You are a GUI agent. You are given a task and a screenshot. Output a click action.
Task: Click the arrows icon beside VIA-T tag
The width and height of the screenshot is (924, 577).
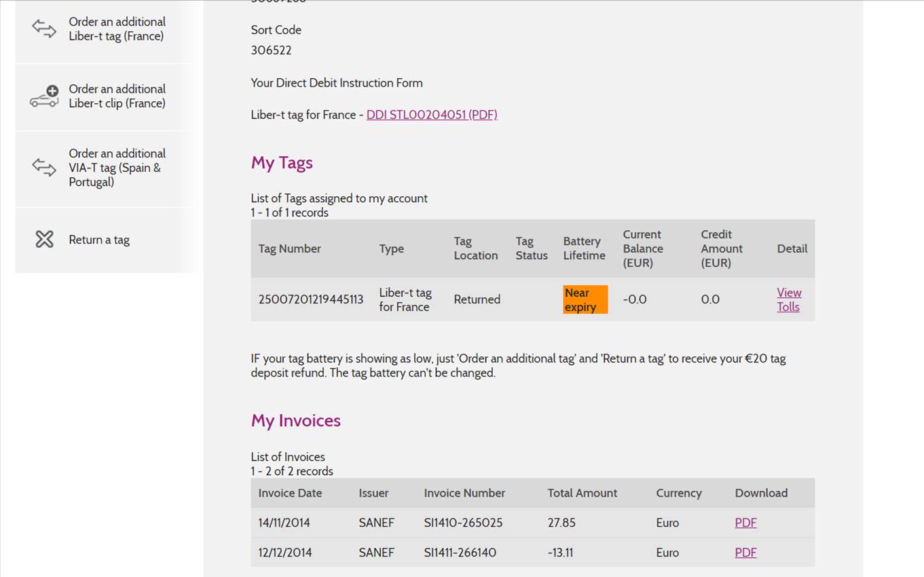44,167
